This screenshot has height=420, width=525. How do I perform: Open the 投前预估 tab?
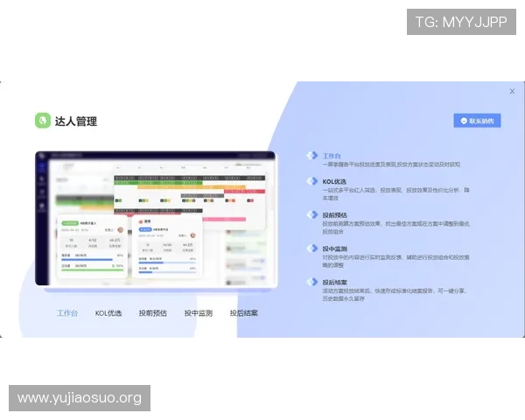(x=152, y=313)
